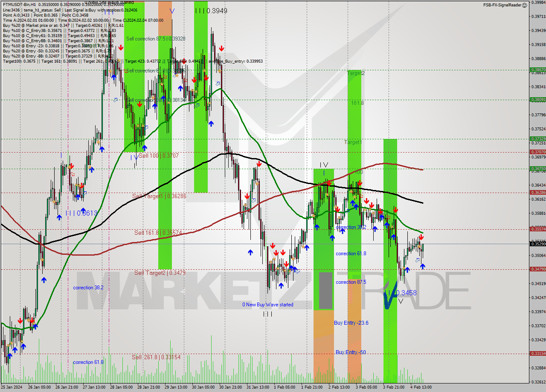Click the 'Buy Entry -23.6' label

pyautogui.click(x=351, y=323)
